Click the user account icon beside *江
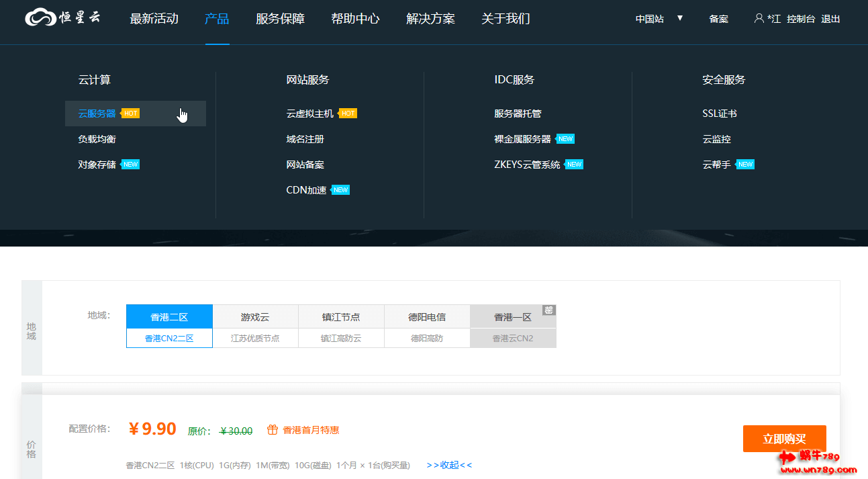 point(759,18)
